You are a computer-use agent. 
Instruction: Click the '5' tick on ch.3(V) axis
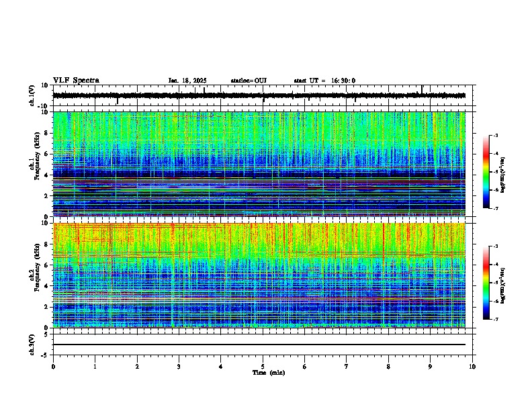(46, 334)
